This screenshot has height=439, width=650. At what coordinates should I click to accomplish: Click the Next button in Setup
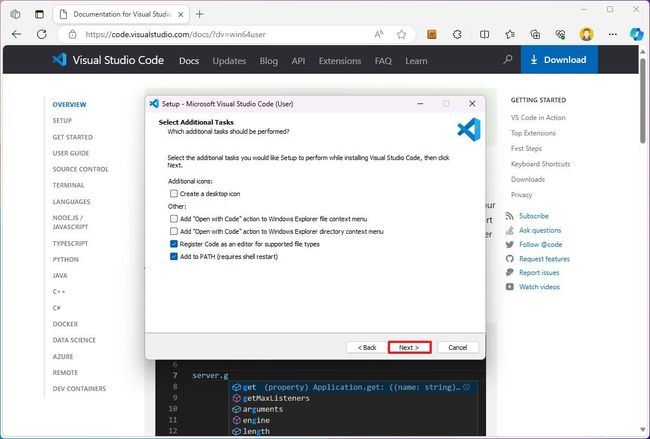(409, 347)
